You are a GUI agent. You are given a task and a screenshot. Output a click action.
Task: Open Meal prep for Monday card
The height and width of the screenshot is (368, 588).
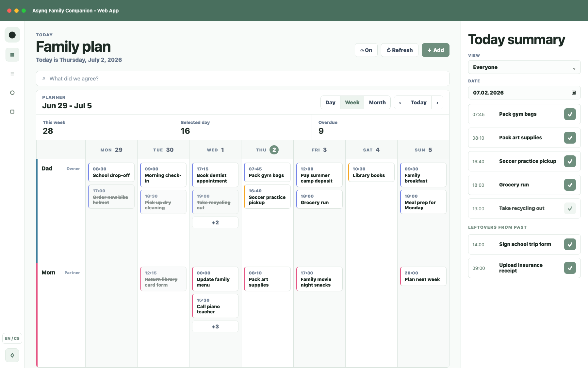click(x=423, y=202)
